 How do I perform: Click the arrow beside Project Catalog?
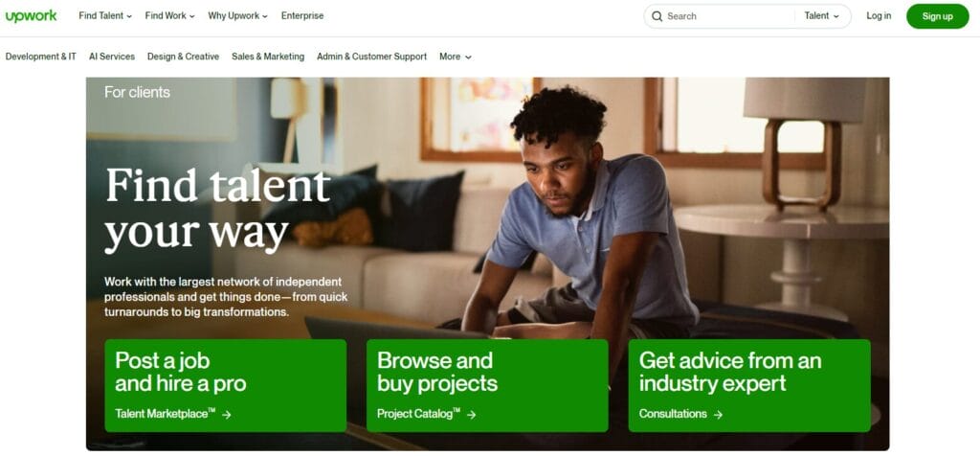pos(471,414)
